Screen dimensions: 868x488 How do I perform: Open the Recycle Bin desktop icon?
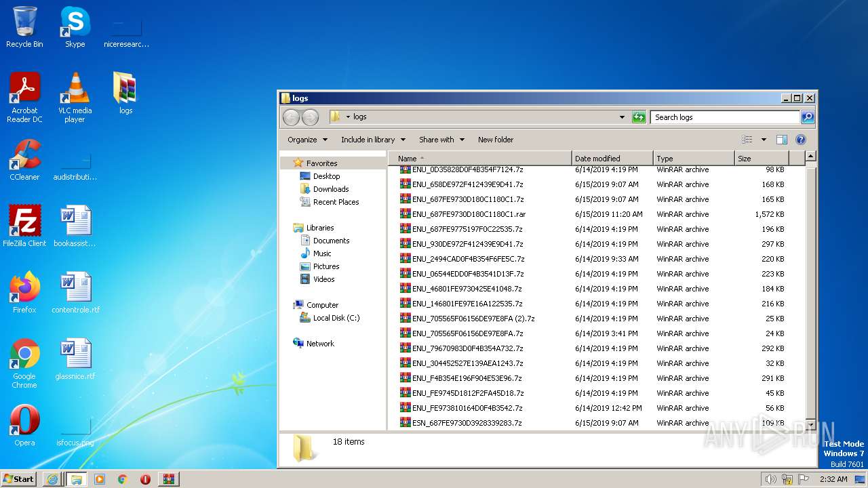(x=24, y=27)
